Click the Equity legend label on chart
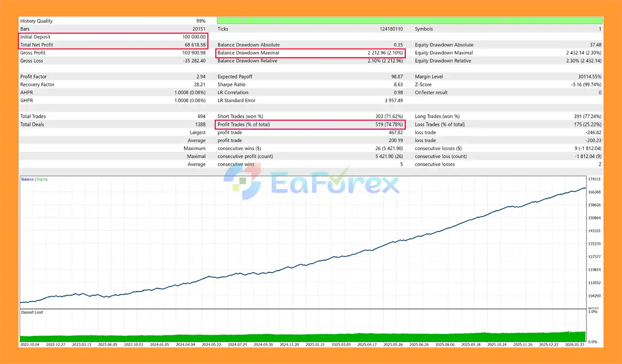Viewport: 622px width, 364px height. [43, 180]
